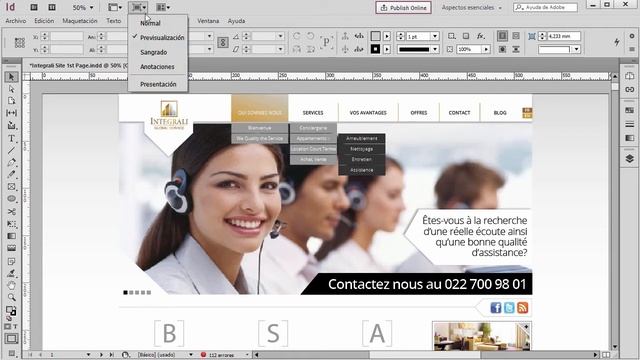
Task: Click the Ayuda de Adobe search field
Action: coord(546,7)
